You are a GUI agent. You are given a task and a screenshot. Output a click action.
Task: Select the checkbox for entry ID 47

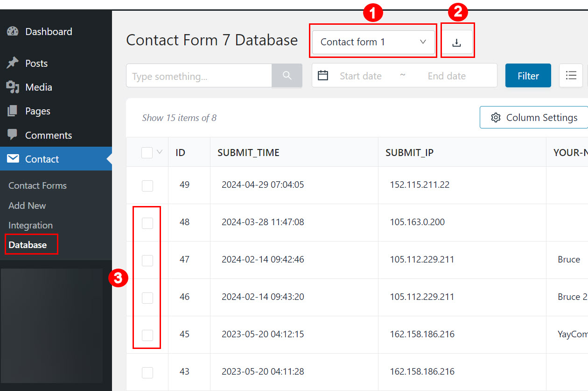[147, 260]
